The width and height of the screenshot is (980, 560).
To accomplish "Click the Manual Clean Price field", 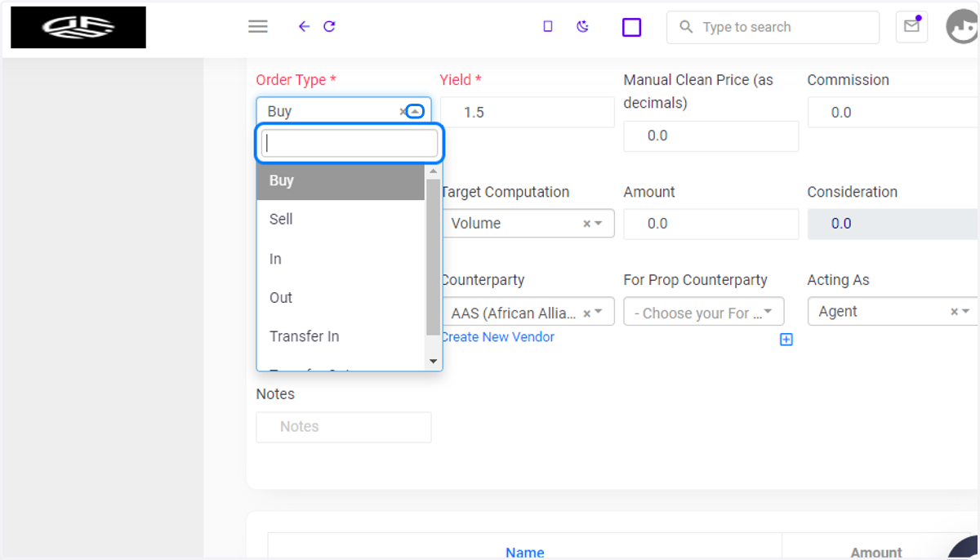I will pos(711,136).
